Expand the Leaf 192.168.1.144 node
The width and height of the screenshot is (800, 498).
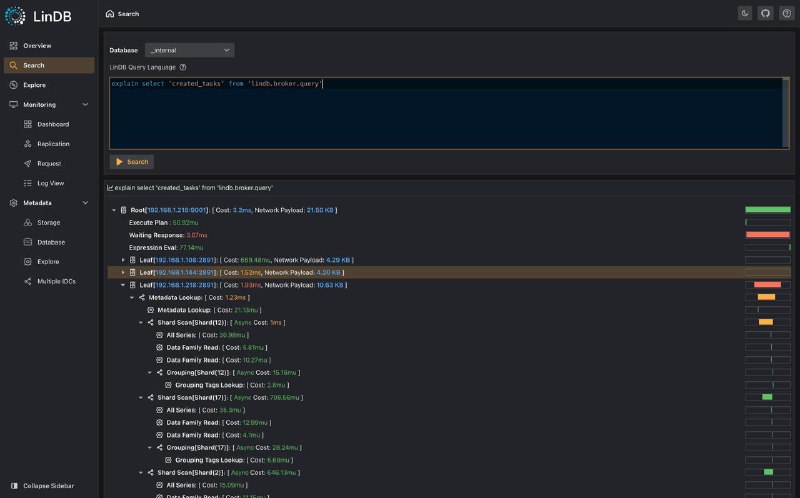[123, 272]
